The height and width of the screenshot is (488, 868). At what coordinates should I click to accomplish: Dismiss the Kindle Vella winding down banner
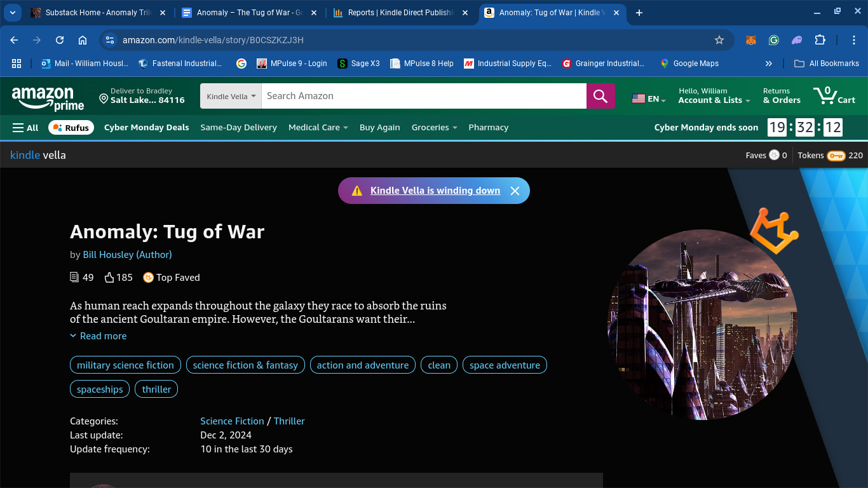(x=515, y=191)
